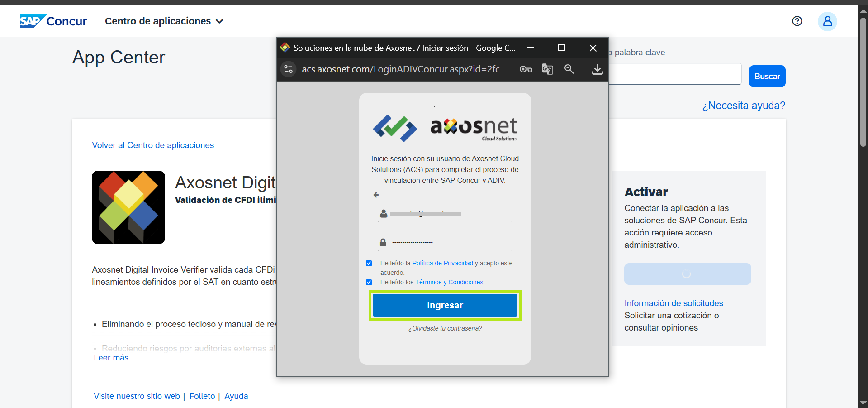Image resolution: width=868 pixels, height=408 pixels.
Task: Click the page vertical scrollbar
Action: click(x=863, y=82)
